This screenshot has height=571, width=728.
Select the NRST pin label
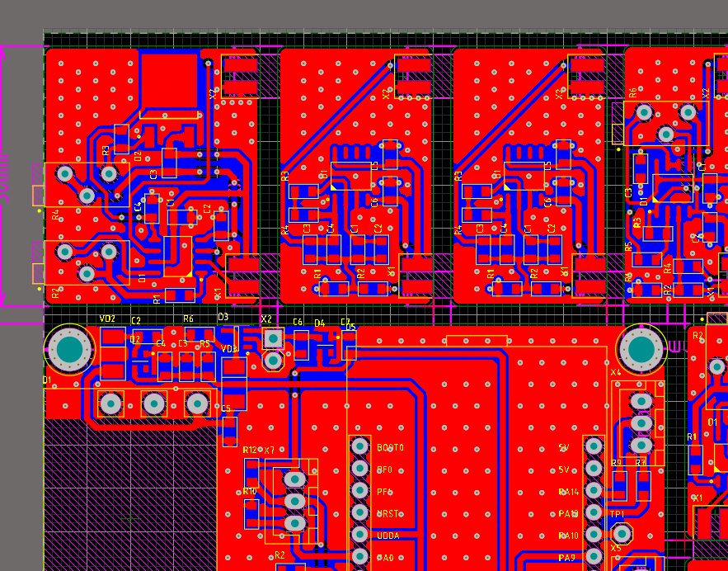(387, 513)
